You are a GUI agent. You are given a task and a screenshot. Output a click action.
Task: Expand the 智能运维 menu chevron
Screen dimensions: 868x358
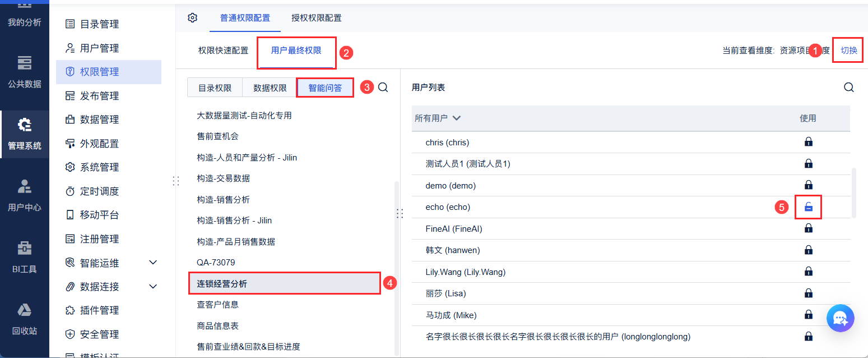pos(153,263)
